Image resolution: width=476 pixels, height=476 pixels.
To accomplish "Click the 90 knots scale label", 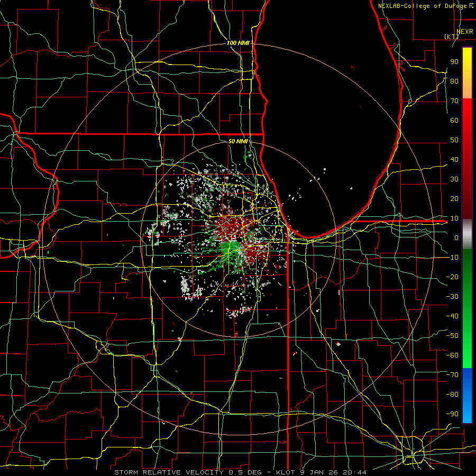I will click(x=454, y=62).
